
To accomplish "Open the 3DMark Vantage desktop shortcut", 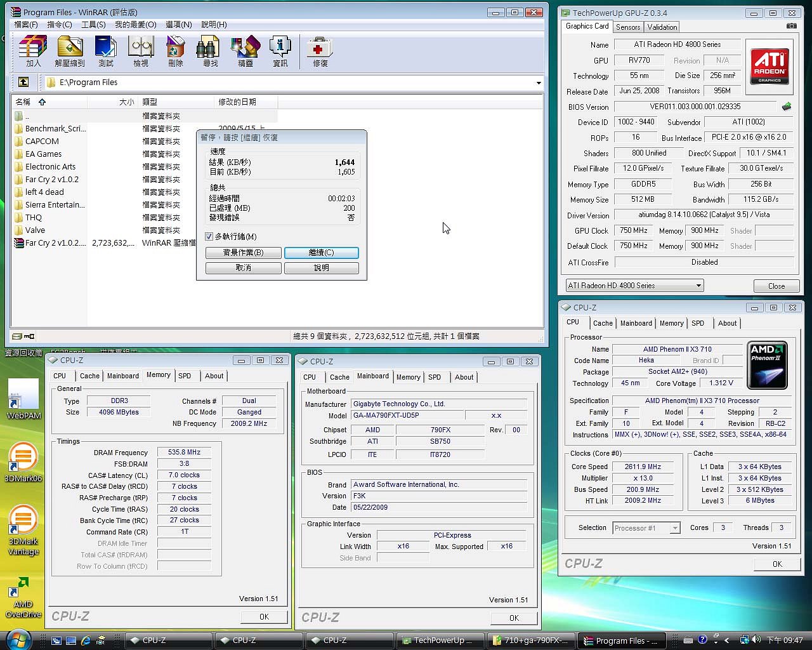I will 23,531.
